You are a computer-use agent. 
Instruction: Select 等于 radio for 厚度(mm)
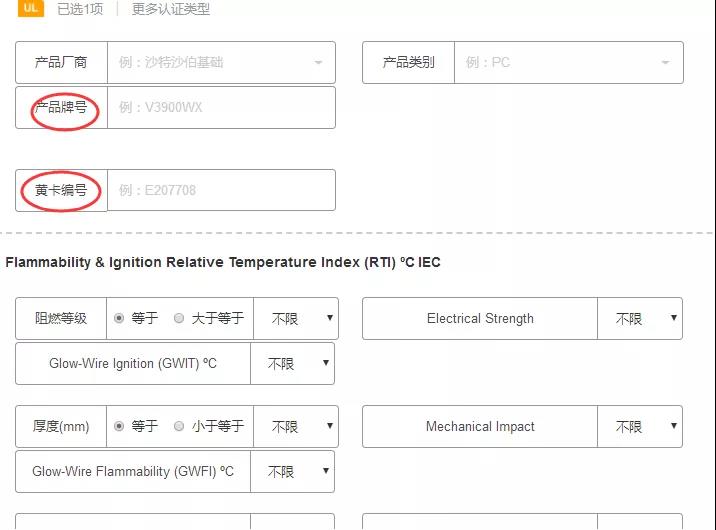(120, 426)
